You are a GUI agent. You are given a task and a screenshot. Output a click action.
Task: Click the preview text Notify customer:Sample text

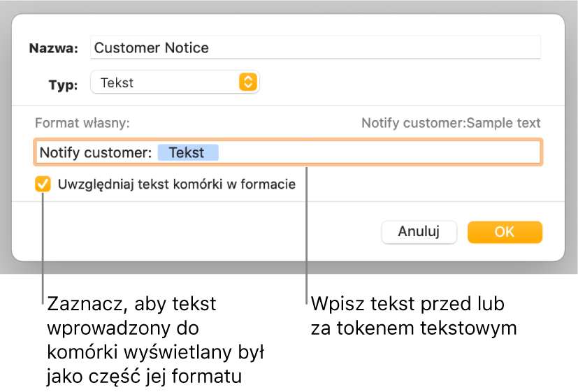[x=451, y=123]
